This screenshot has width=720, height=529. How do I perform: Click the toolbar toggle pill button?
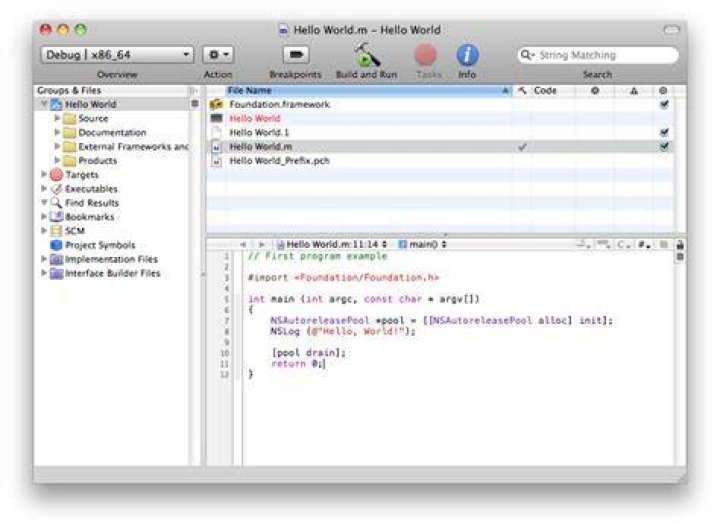(671, 30)
